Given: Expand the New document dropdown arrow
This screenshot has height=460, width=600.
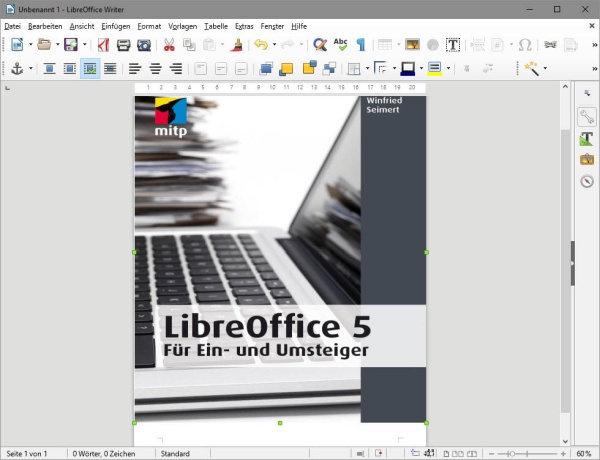Looking at the screenshot, I should pyautogui.click(x=31, y=45).
